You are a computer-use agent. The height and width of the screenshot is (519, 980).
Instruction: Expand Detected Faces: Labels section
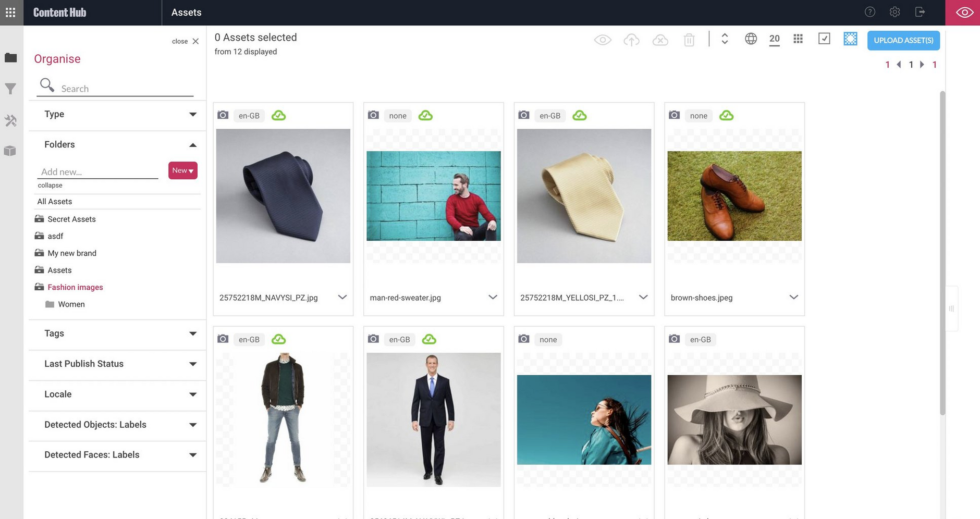tap(117, 455)
